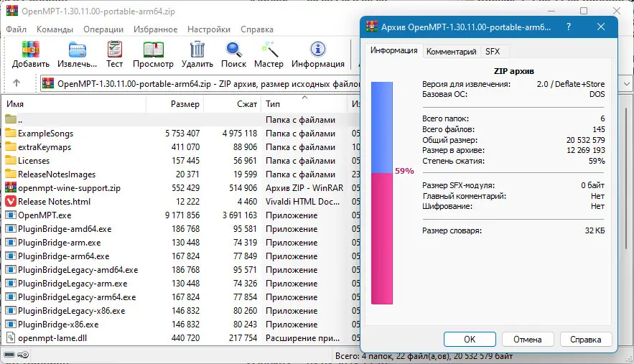Click the drive icon in status bar
The height and width of the screenshot is (364, 634).
9,355
